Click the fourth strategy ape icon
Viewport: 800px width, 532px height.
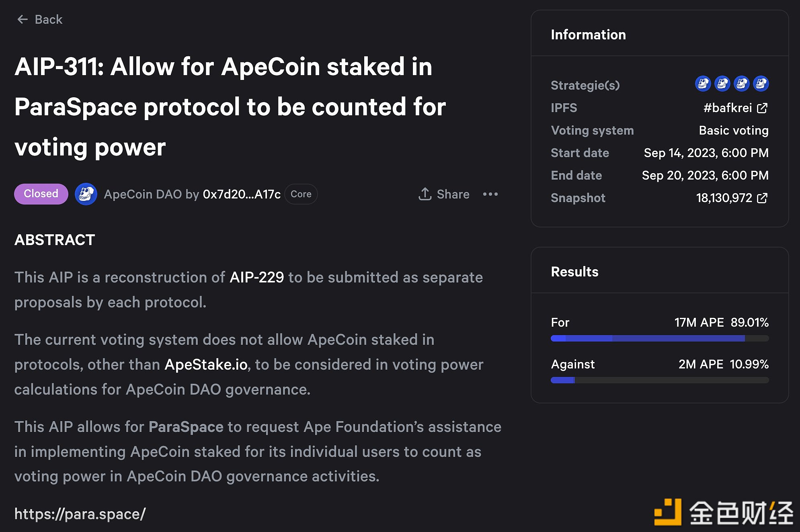[761, 84]
